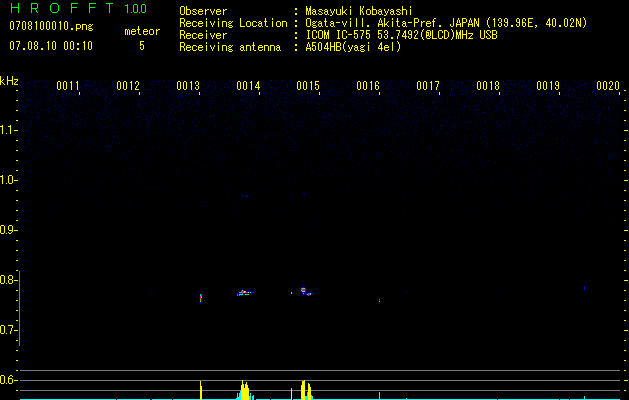Click the faint blue echo near 0016

coord(379,300)
